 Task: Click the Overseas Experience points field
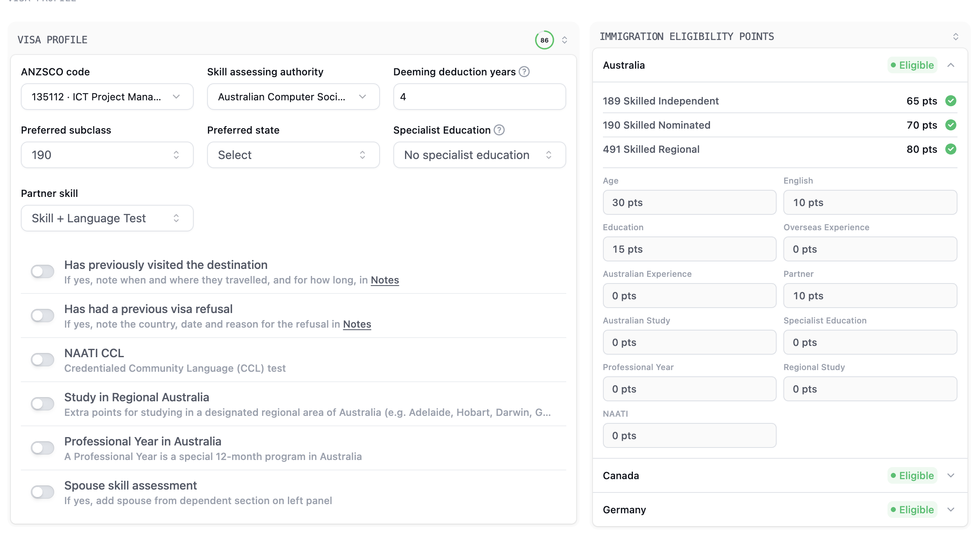pyautogui.click(x=870, y=249)
